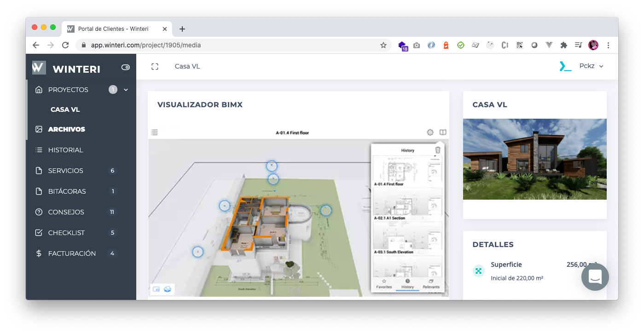Open SERVICIOS in the sidebar

[65, 171]
